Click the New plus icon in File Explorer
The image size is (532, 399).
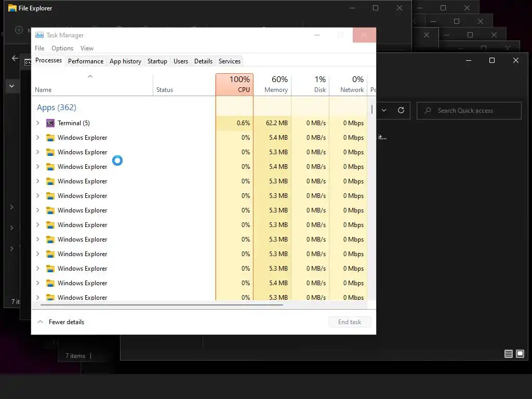[19, 30]
